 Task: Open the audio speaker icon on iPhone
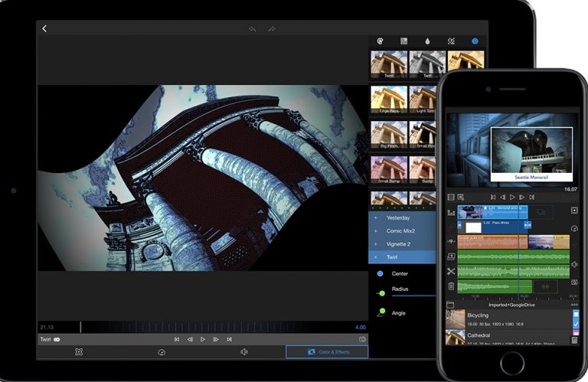coord(574,265)
